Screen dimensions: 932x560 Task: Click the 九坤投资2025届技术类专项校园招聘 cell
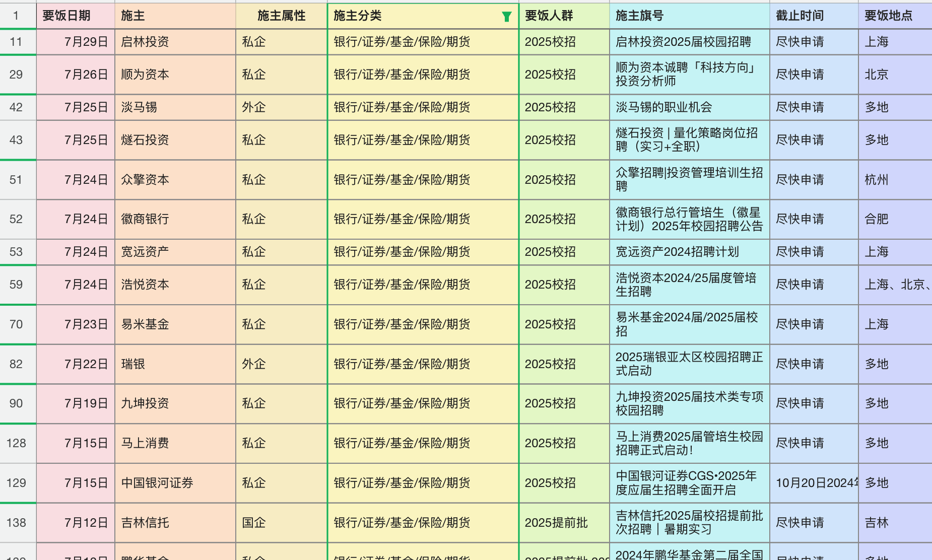(689, 403)
